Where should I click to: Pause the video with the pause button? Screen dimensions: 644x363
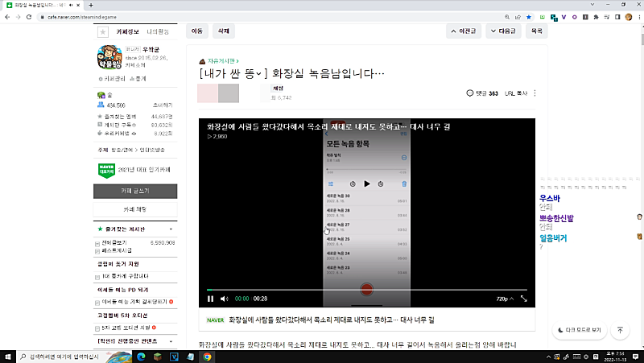click(x=211, y=299)
